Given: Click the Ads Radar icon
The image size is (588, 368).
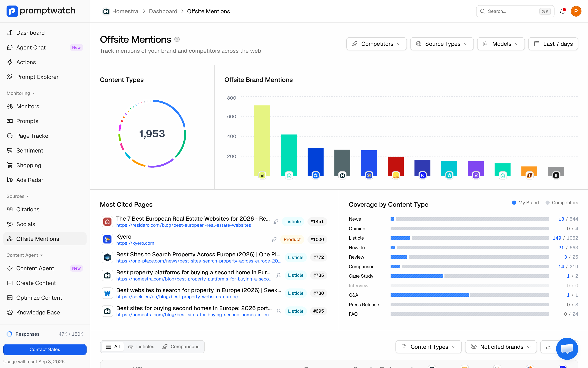Looking at the screenshot, I should tap(10, 180).
